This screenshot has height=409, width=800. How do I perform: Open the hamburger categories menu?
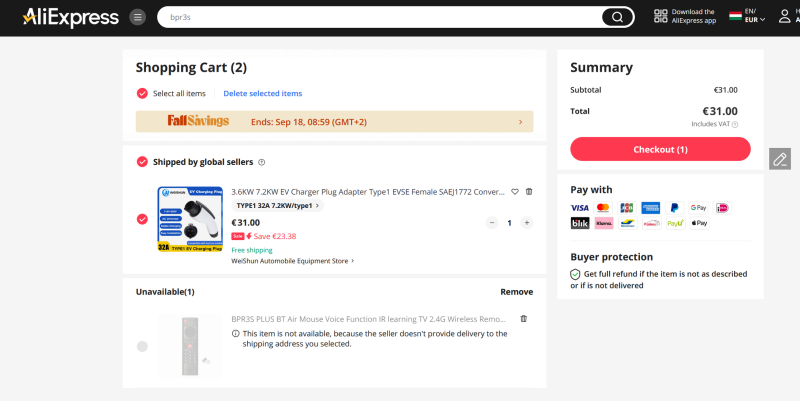point(137,17)
